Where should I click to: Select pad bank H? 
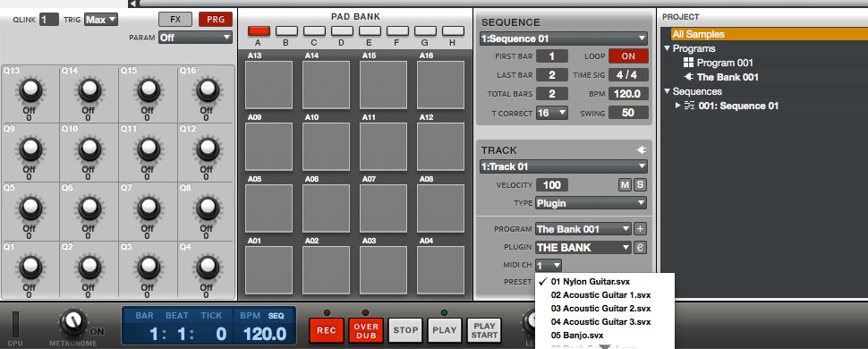click(453, 31)
